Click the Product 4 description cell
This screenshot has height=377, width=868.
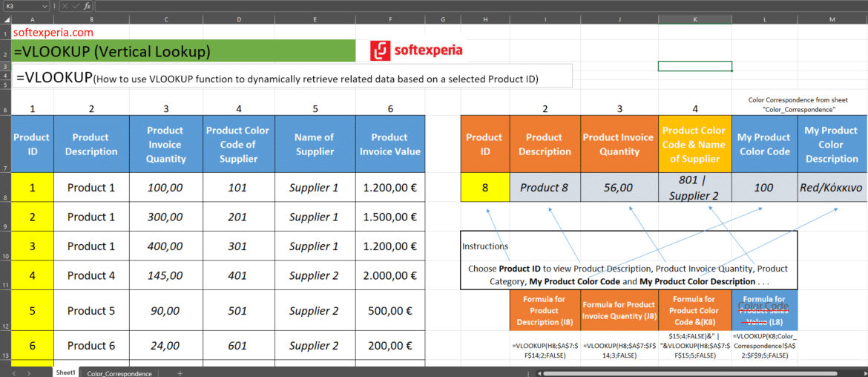pos(92,275)
